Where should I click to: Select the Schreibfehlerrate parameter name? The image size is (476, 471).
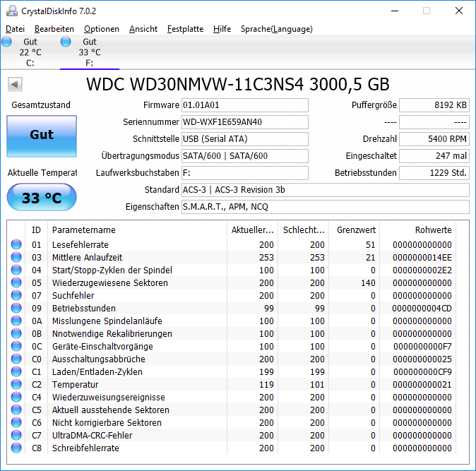tap(85, 448)
